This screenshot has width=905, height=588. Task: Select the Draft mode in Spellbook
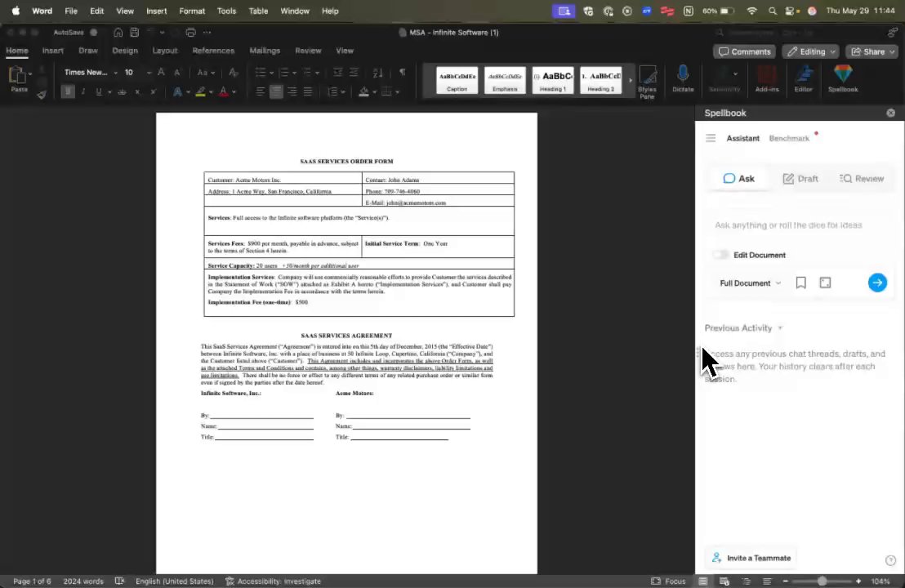(800, 178)
